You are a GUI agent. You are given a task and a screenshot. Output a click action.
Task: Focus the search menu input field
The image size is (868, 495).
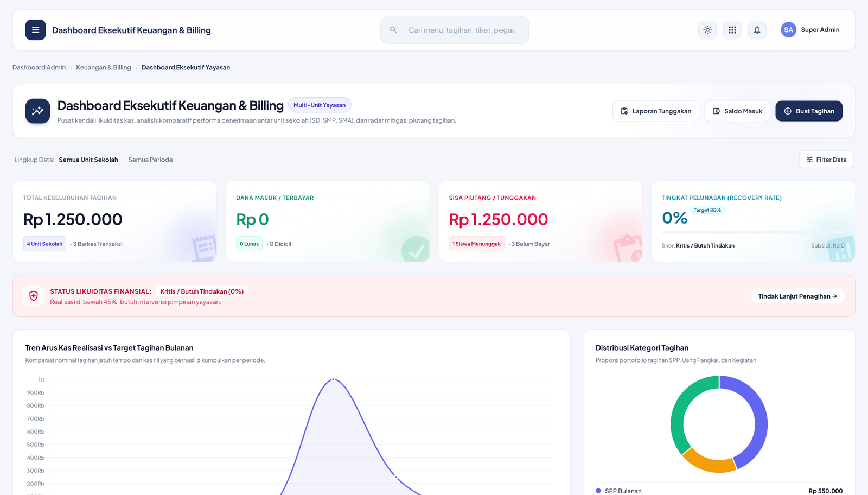click(455, 30)
